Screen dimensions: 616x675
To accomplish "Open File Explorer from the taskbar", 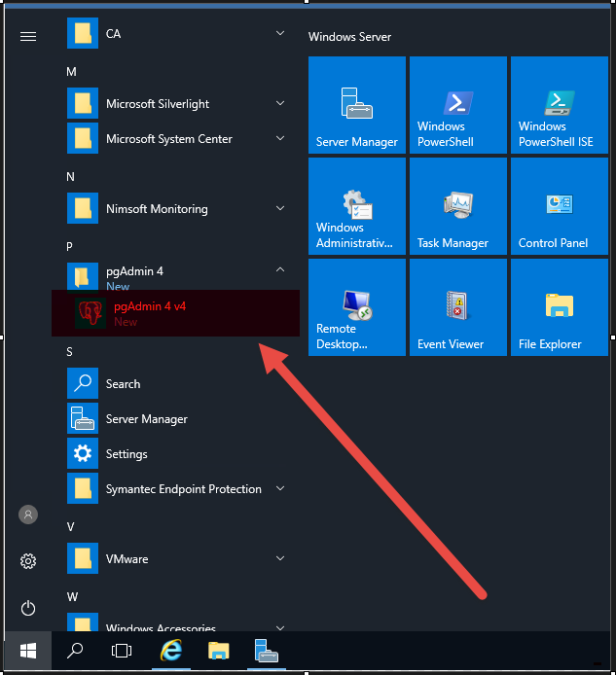I will pos(218,651).
